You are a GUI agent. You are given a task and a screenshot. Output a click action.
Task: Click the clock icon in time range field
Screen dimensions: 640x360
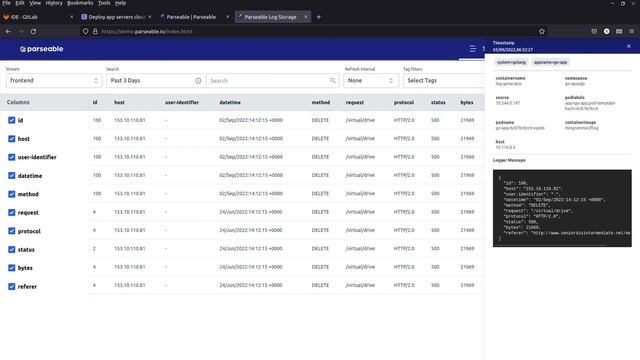198,81
